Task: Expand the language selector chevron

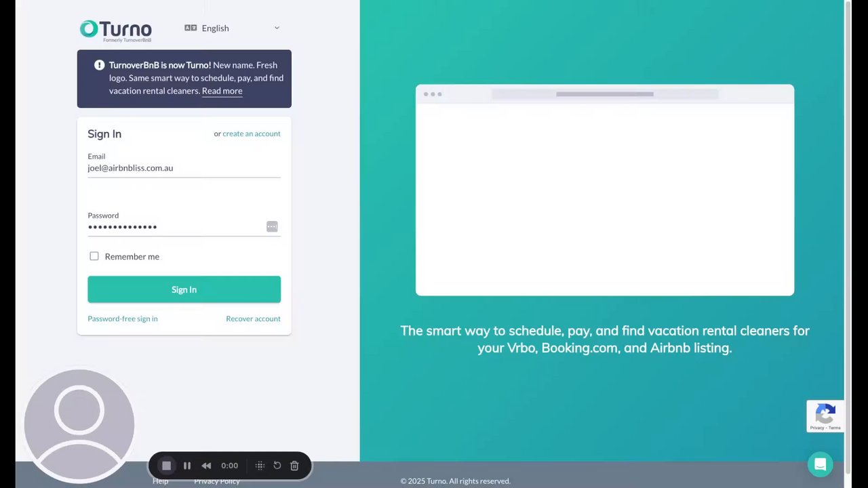Action: point(277,28)
